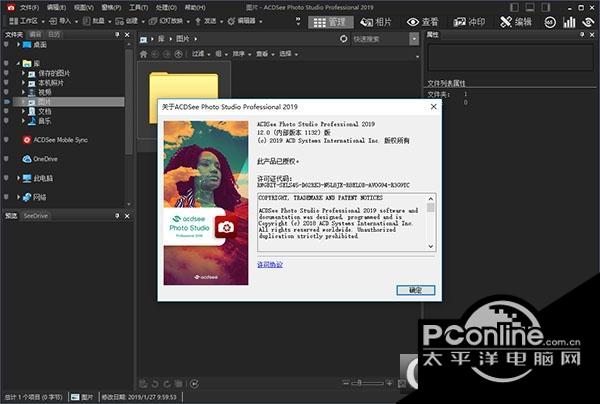600x404 pixels.
Task: Close the 预览 preview panel
Action: point(127,216)
